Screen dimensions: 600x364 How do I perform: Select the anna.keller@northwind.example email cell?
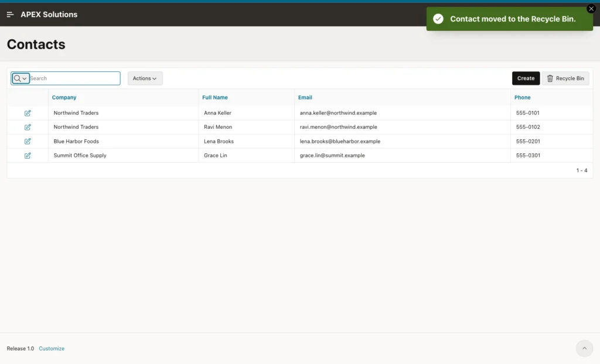coord(402,113)
